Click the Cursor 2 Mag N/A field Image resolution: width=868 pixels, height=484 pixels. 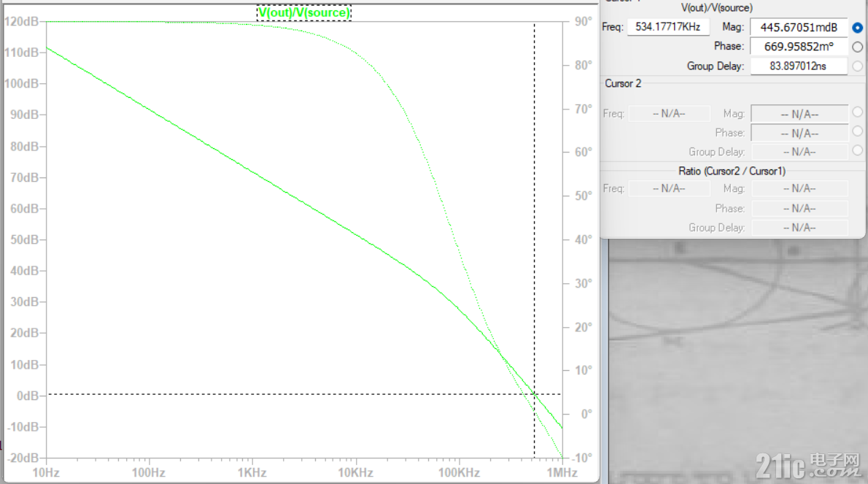(x=799, y=114)
